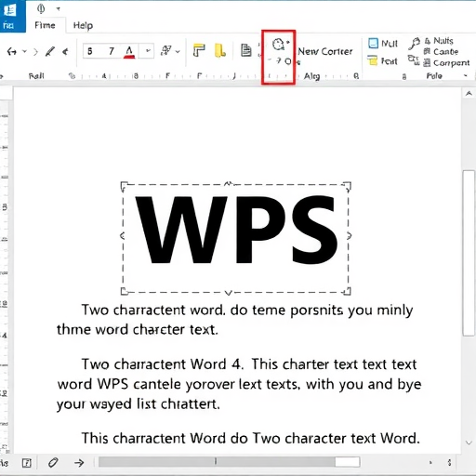Open the quick access toolbar dropdown arrow
This screenshot has width=476, height=476.
point(58,8)
